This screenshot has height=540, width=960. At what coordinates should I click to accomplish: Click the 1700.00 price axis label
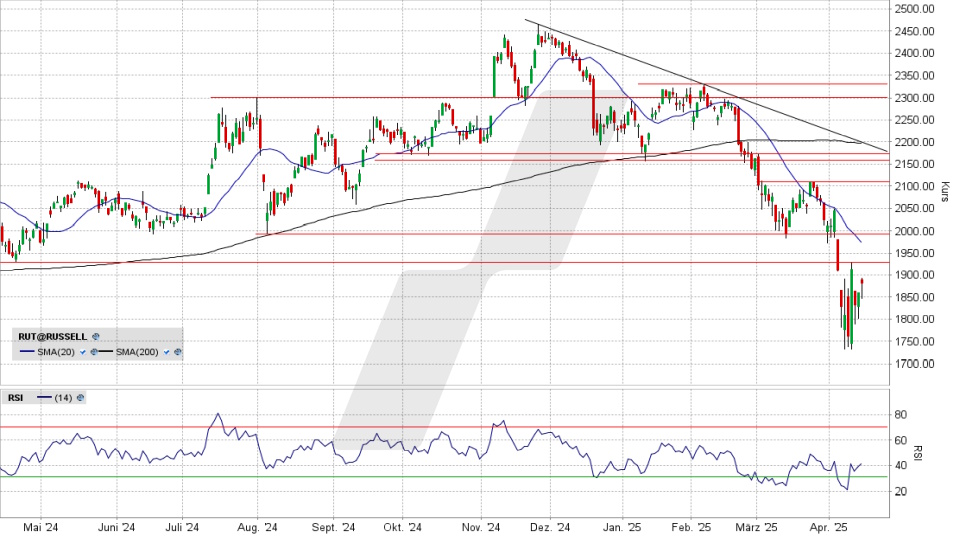(x=914, y=364)
